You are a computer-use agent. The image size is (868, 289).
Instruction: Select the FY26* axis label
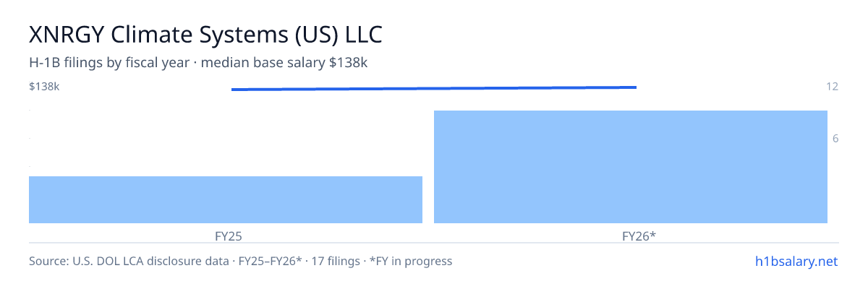click(639, 236)
